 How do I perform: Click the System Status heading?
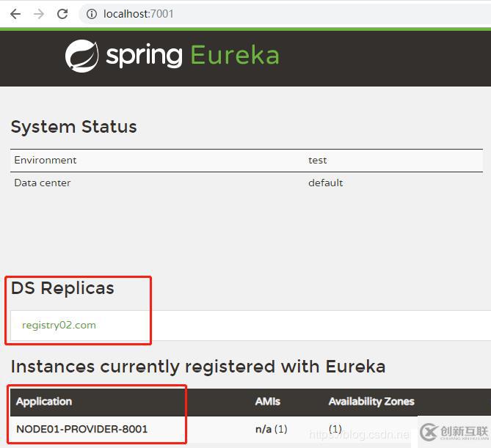click(x=73, y=127)
